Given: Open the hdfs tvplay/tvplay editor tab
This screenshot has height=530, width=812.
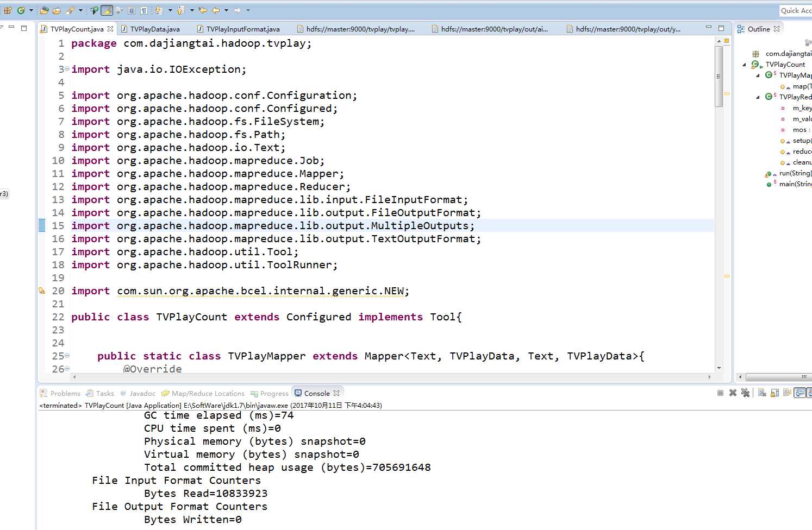Looking at the screenshot, I should pos(356,29).
